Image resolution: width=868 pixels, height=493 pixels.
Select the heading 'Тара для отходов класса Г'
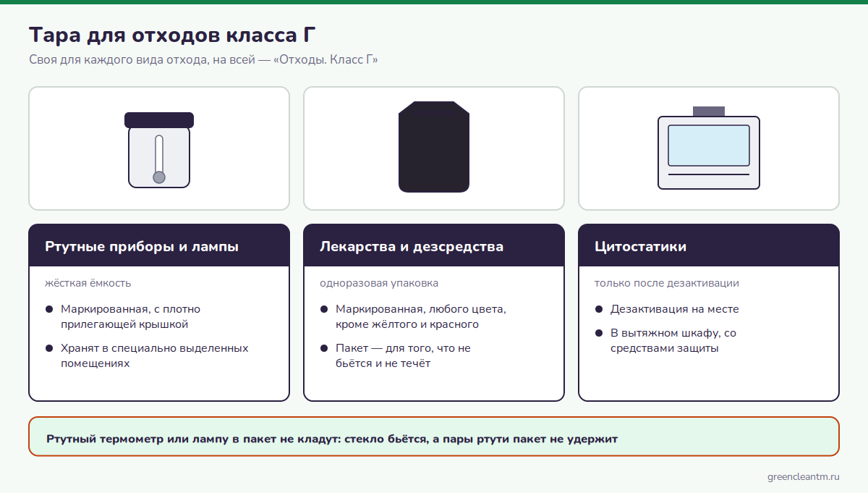click(172, 35)
